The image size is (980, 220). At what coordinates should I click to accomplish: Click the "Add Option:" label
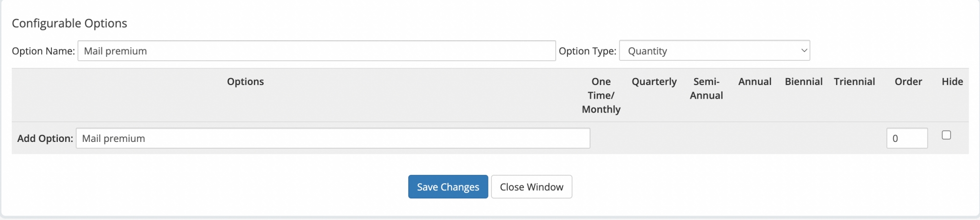[45, 138]
